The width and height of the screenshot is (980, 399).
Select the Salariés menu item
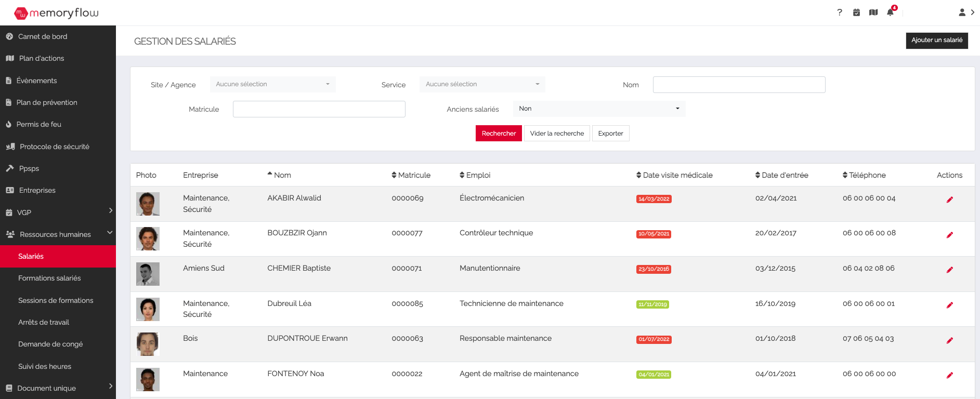(x=58, y=256)
